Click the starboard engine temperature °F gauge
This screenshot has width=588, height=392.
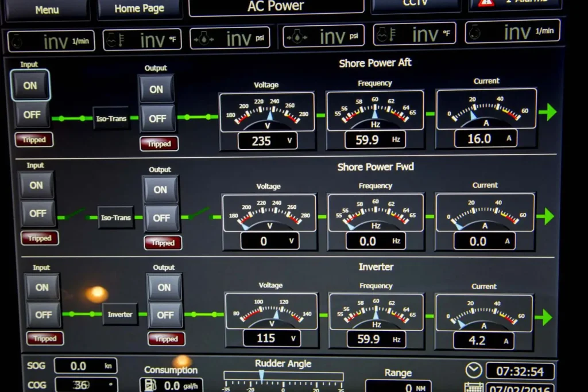[414, 34]
